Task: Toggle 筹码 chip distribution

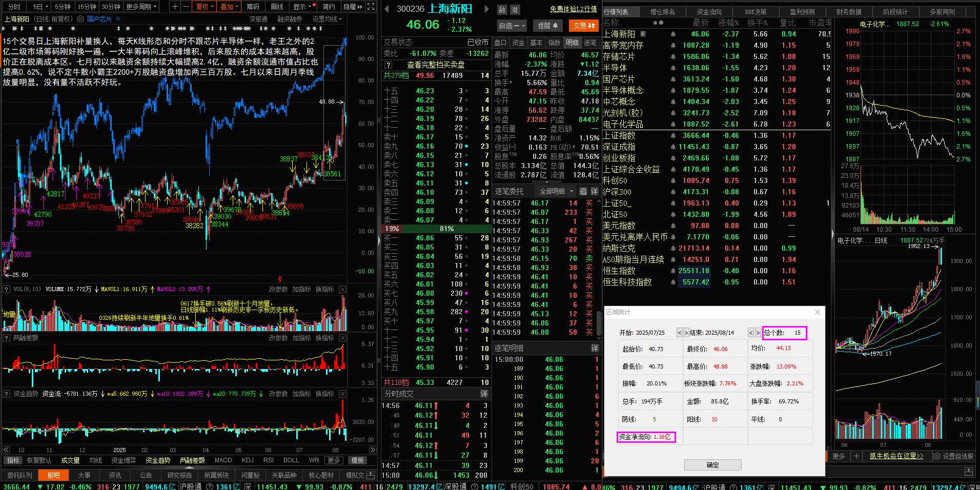Action: (253, 7)
